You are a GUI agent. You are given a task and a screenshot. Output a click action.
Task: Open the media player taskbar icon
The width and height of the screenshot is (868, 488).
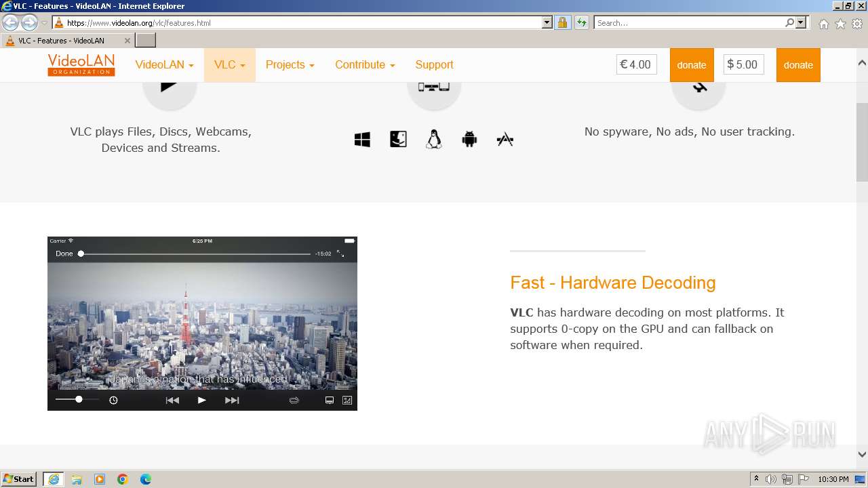100,479
